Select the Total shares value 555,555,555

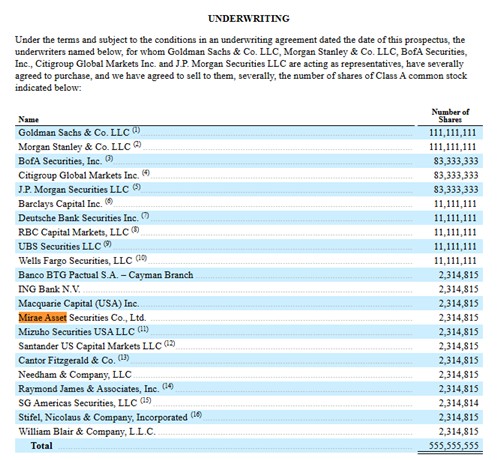click(454, 446)
